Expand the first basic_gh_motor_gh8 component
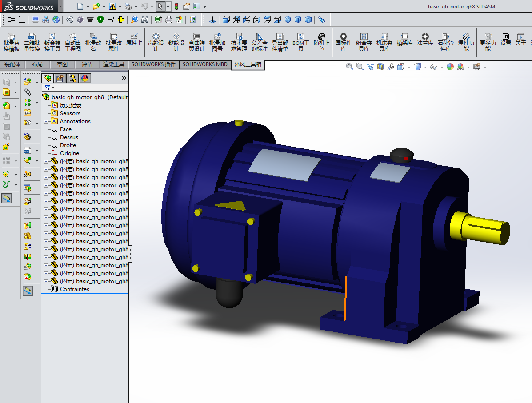Image resolution: width=532 pixels, height=403 pixels. 46,161
